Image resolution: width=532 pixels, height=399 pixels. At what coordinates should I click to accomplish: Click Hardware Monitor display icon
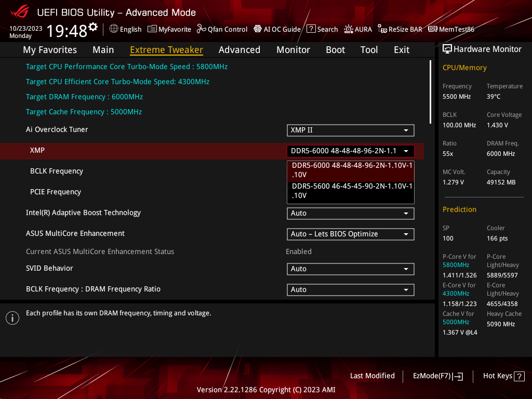coord(447,49)
